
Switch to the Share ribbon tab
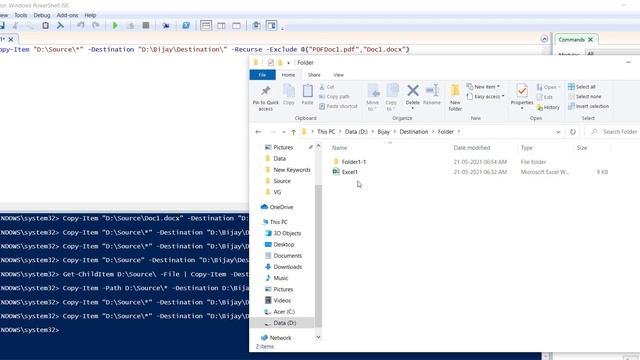(x=314, y=75)
